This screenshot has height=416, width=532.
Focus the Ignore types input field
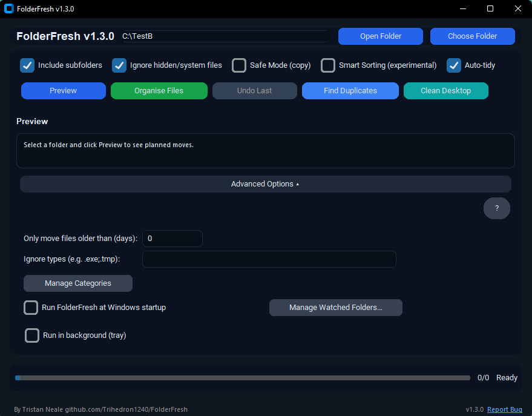pyautogui.click(x=269, y=259)
